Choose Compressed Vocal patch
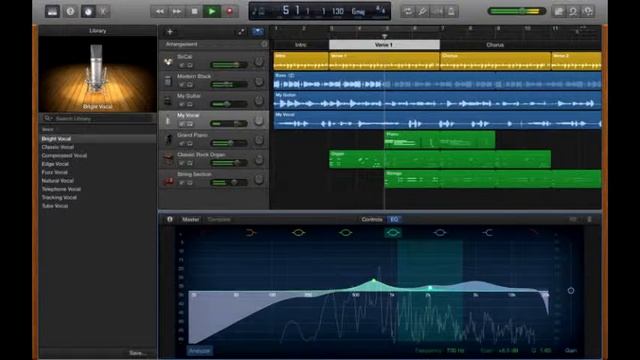This screenshot has width=640, height=360. coord(64,156)
